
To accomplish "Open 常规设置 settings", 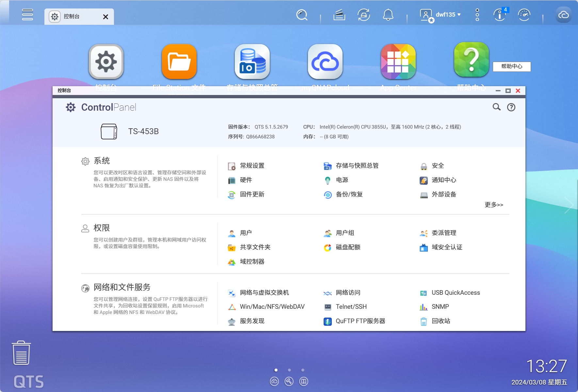I will pyautogui.click(x=246, y=166).
